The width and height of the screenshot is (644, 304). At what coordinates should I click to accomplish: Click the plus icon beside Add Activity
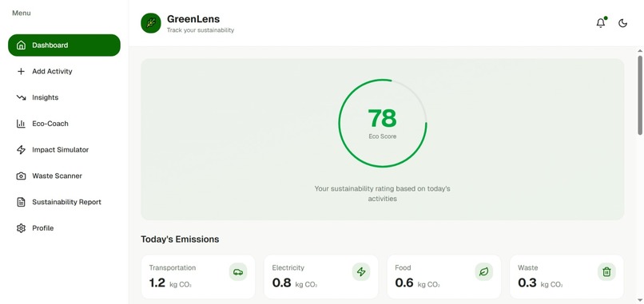click(x=21, y=71)
